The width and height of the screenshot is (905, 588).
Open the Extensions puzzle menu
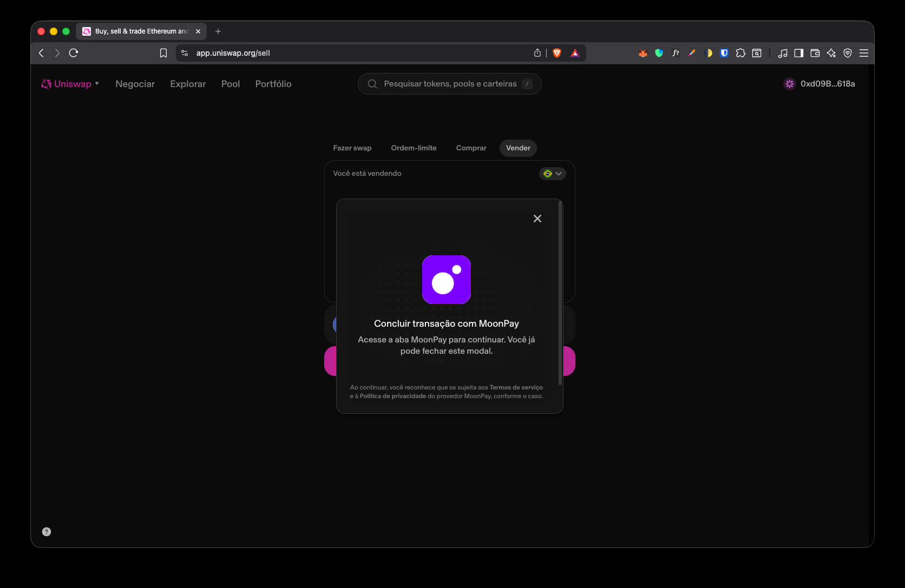740,53
